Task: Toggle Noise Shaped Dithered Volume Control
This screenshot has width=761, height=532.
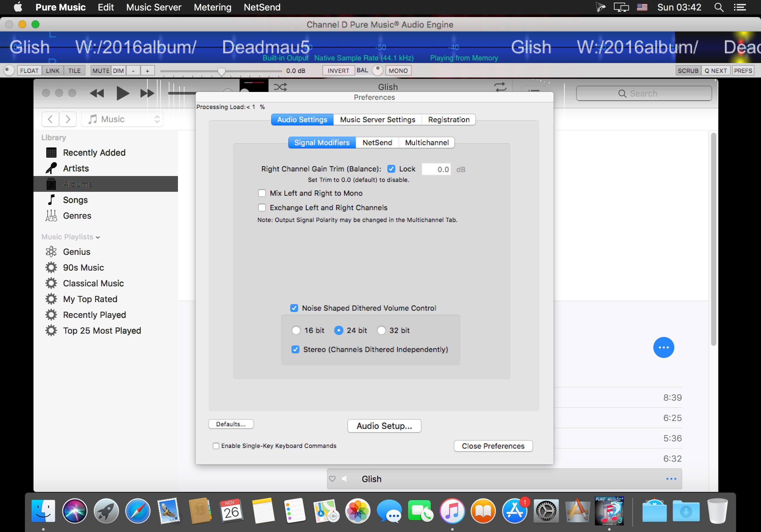Action: [x=294, y=308]
